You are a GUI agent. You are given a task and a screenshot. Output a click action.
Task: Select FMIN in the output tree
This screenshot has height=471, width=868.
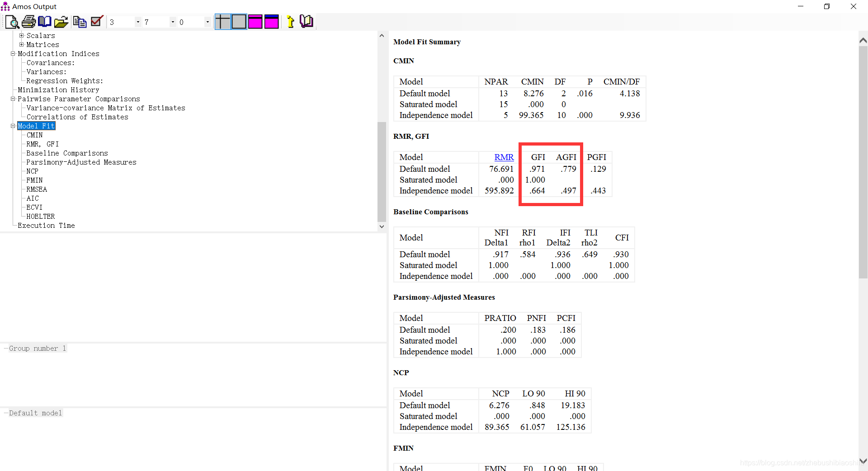(34, 180)
